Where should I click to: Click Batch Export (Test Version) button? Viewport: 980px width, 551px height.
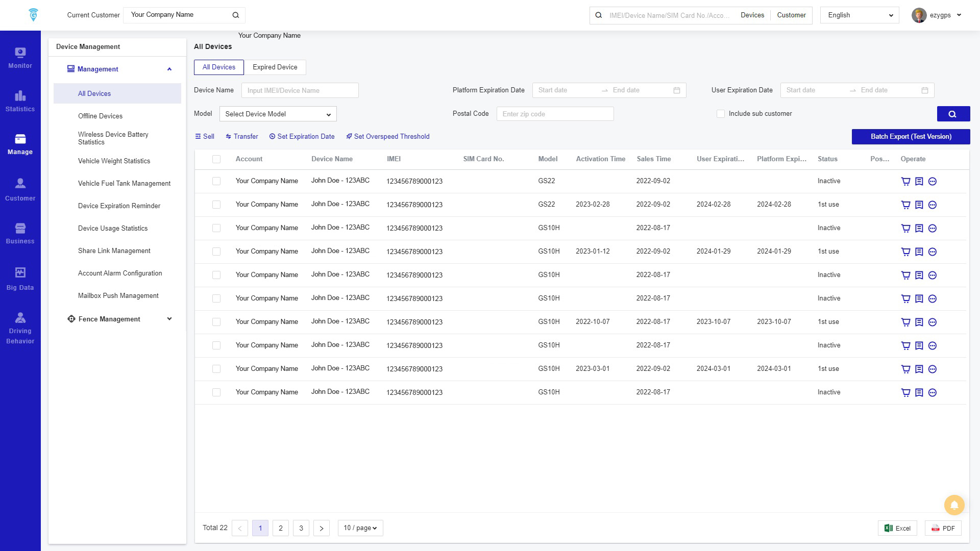pyautogui.click(x=911, y=137)
